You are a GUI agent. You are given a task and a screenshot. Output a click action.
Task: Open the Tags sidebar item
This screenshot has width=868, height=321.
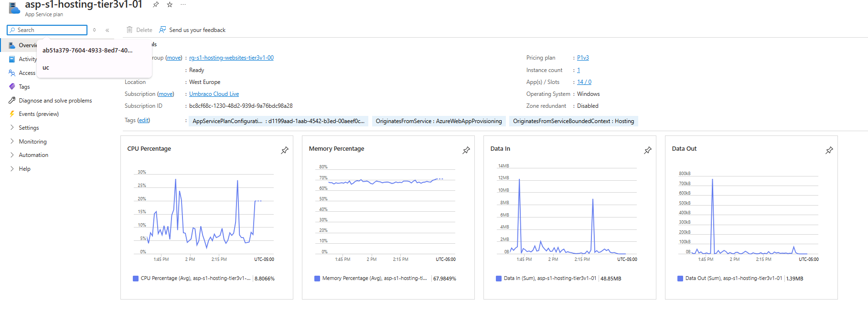pos(24,87)
